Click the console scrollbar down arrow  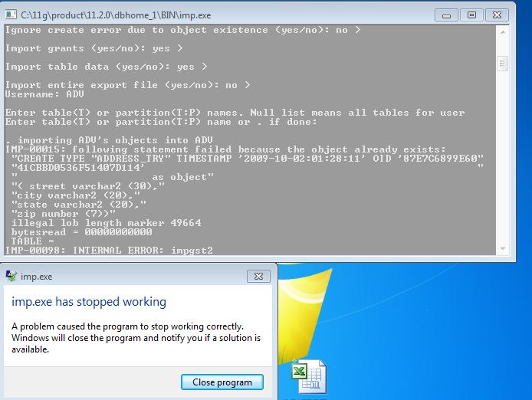[x=503, y=249]
